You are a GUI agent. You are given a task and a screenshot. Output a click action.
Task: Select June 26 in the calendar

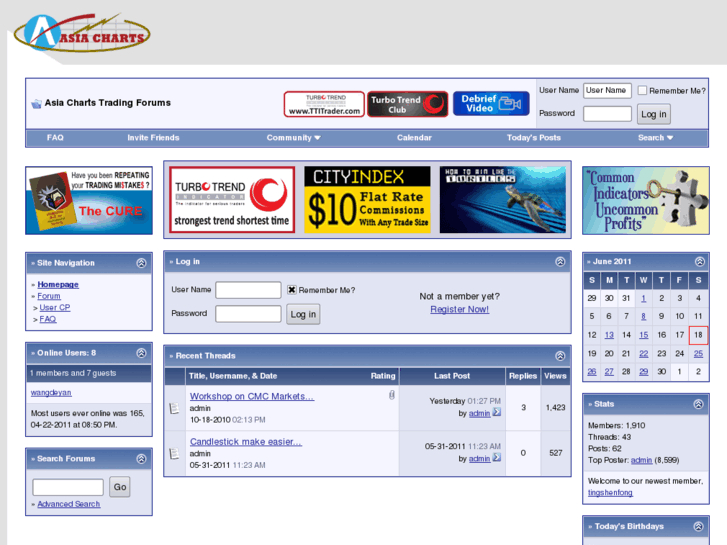coord(592,372)
